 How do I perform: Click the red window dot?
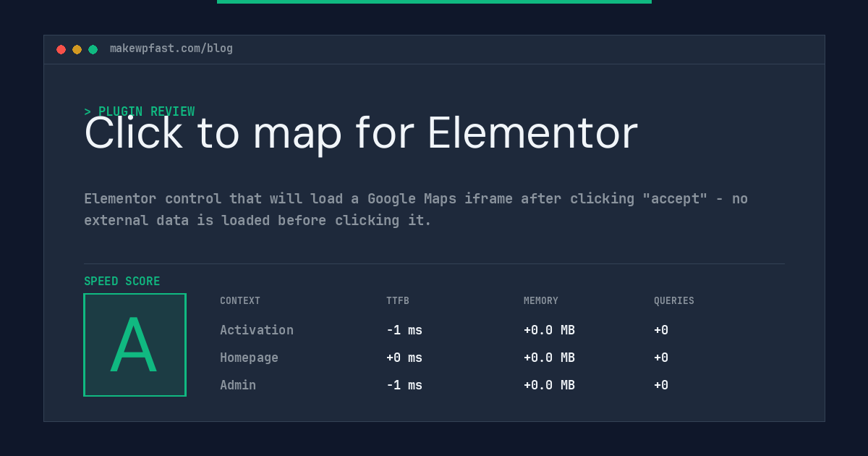pos(61,49)
